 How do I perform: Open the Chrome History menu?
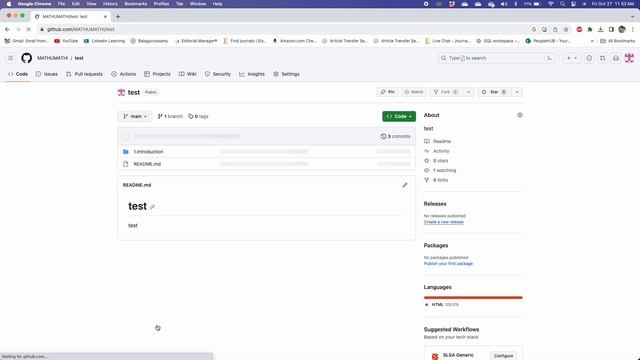click(x=110, y=4)
